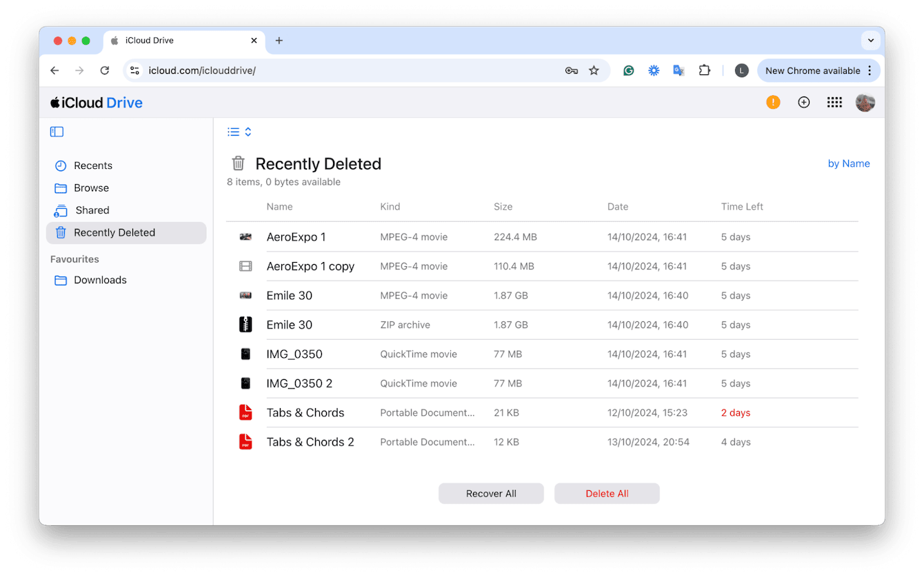The width and height of the screenshot is (924, 577).
Task: Select the Recents clock icon
Action: click(x=60, y=165)
